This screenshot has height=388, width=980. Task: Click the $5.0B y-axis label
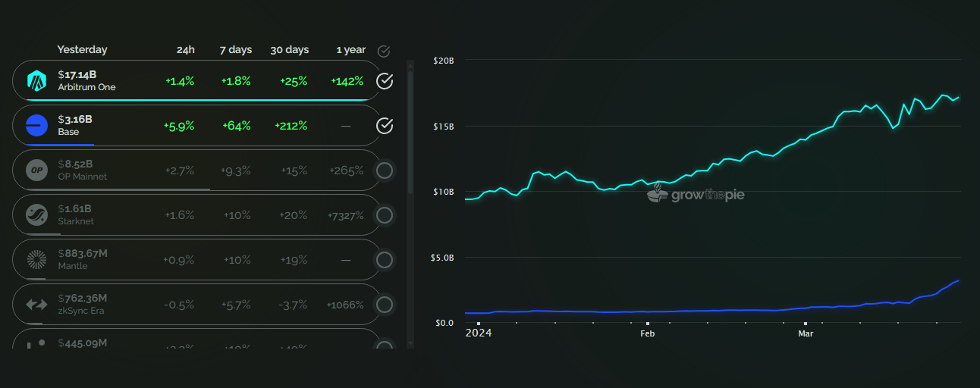(x=443, y=258)
